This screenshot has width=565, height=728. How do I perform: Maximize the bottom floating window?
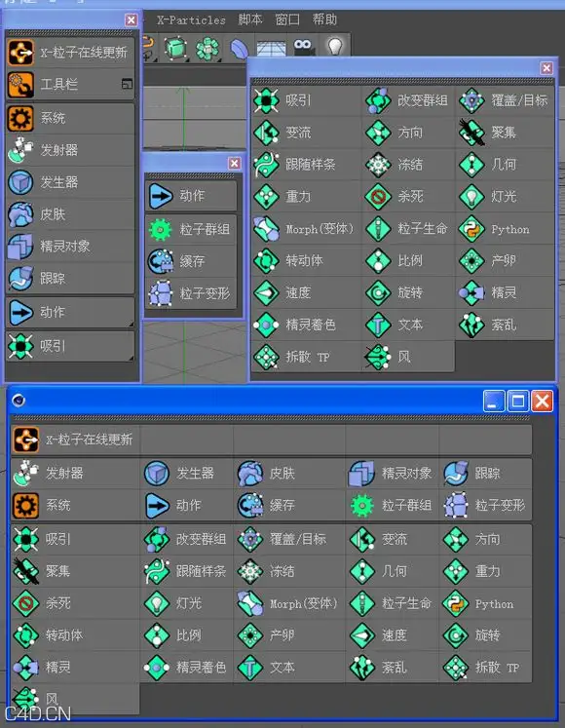pos(517,402)
